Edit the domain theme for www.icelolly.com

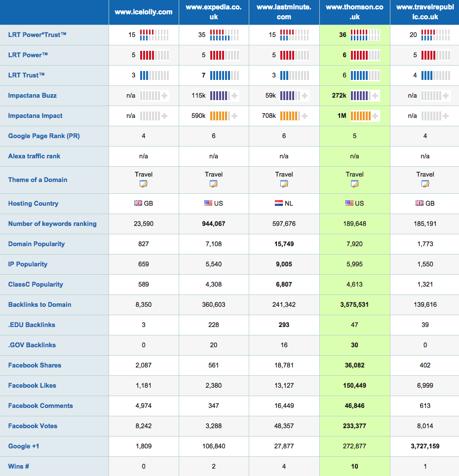coord(144,183)
